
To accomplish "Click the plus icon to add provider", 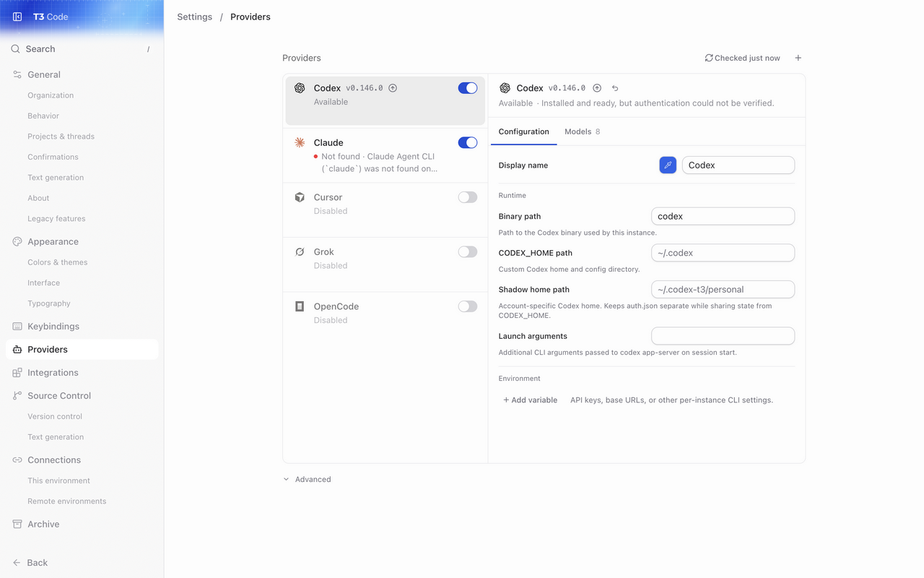I will (798, 58).
